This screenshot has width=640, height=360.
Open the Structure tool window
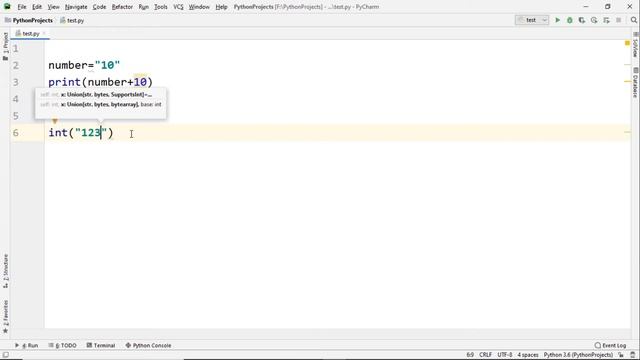[5, 271]
